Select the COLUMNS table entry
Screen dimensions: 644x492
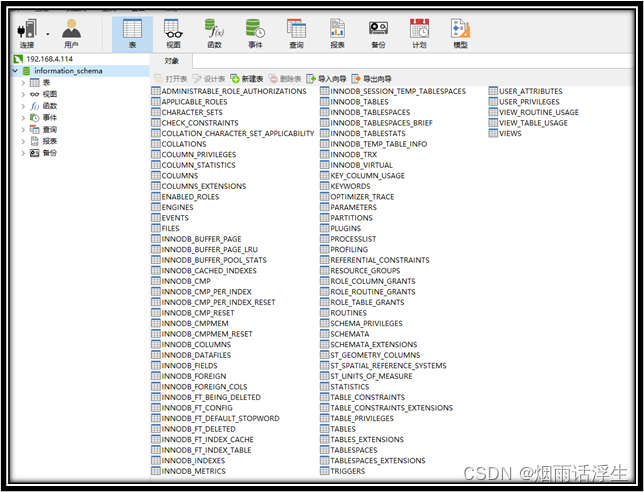(175, 176)
